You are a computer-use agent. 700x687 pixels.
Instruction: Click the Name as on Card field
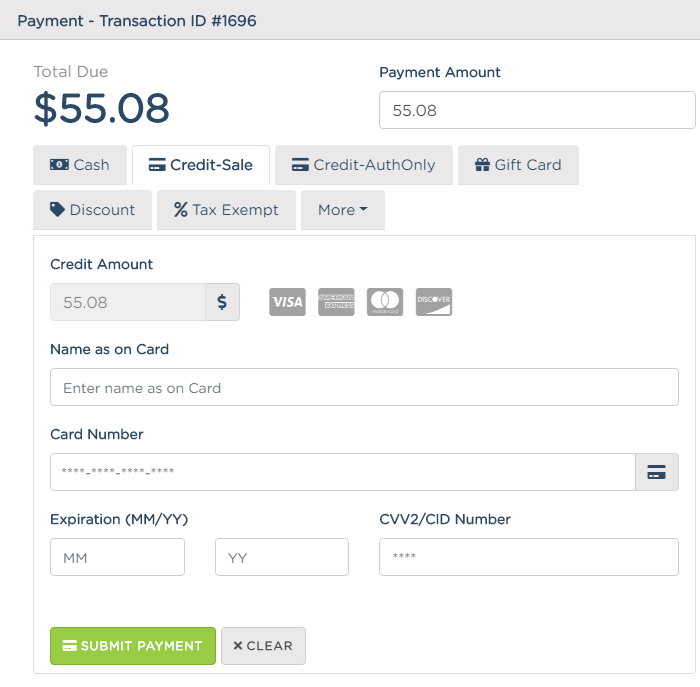[x=364, y=387]
